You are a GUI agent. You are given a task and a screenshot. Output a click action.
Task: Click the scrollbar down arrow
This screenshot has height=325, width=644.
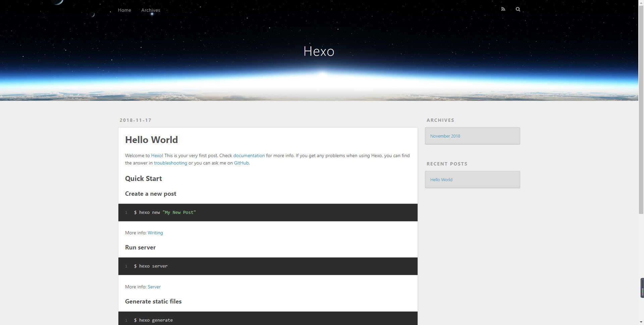pyautogui.click(x=641, y=322)
